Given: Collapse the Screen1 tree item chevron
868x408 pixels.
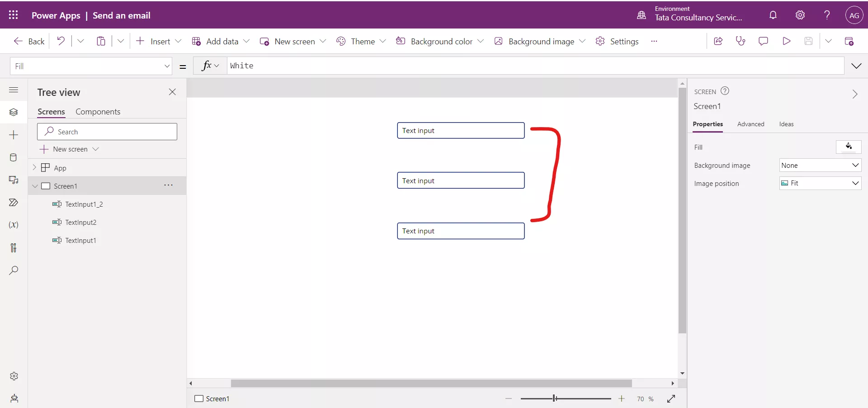Looking at the screenshot, I should [35, 185].
